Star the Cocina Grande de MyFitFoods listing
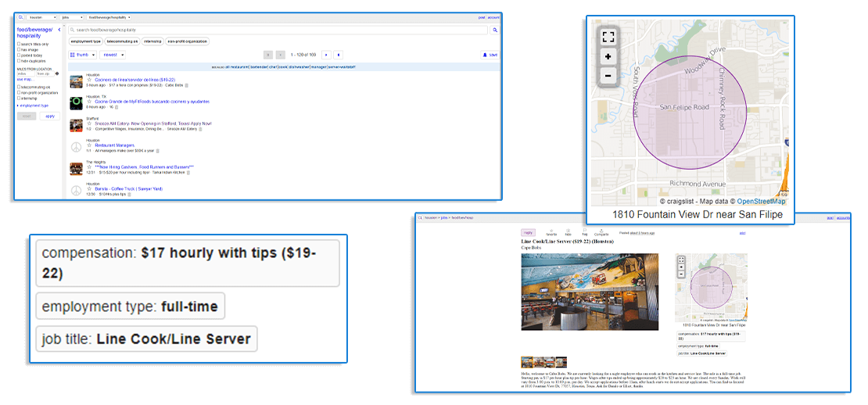Screen dimensions: 868x405 pyautogui.click(x=89, y=102)
